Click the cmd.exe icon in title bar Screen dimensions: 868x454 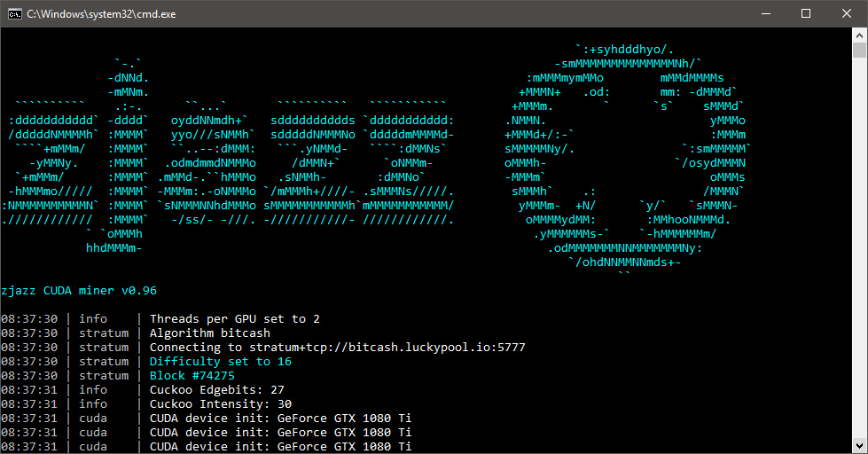pyautogui.click(x=14, y=14)
